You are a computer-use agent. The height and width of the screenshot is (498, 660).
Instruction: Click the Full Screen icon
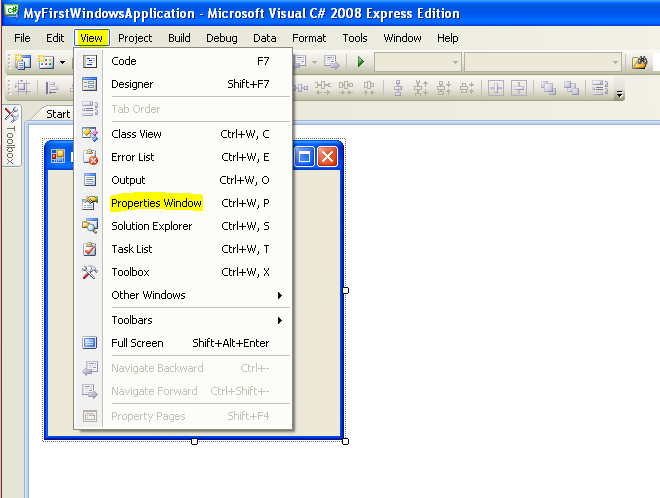(90, 343)
